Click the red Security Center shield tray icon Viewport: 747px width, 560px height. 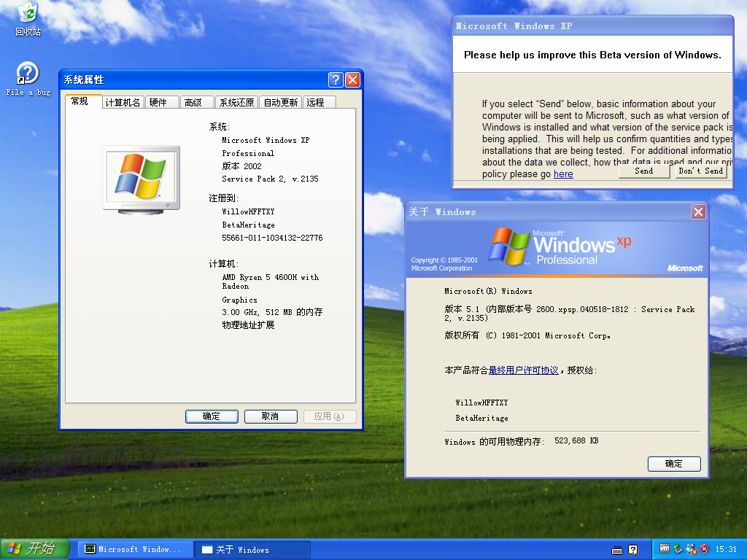[704, 549]
